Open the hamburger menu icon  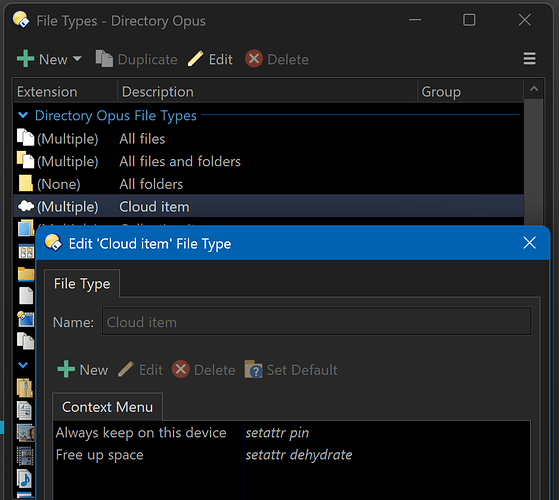(529, 59)
